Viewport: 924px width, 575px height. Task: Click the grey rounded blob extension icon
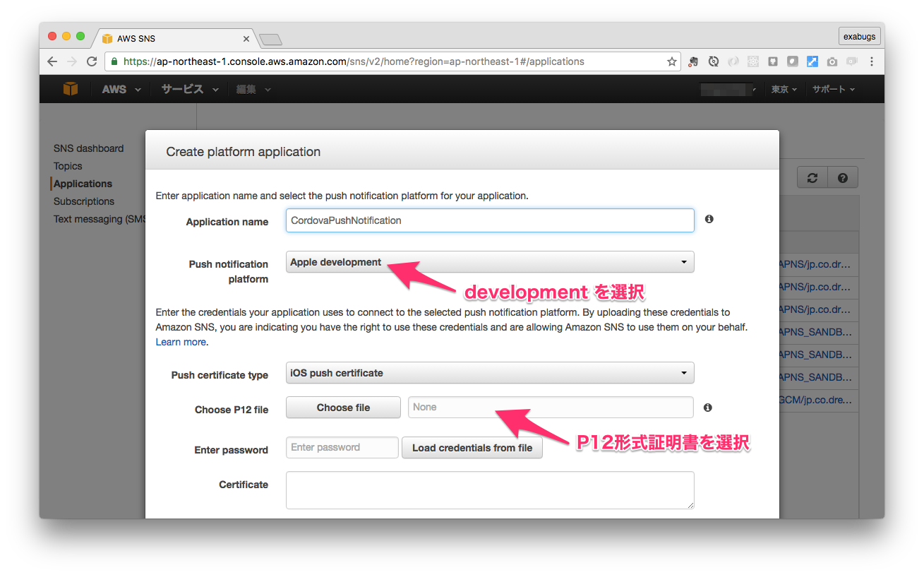coord(793,61)
